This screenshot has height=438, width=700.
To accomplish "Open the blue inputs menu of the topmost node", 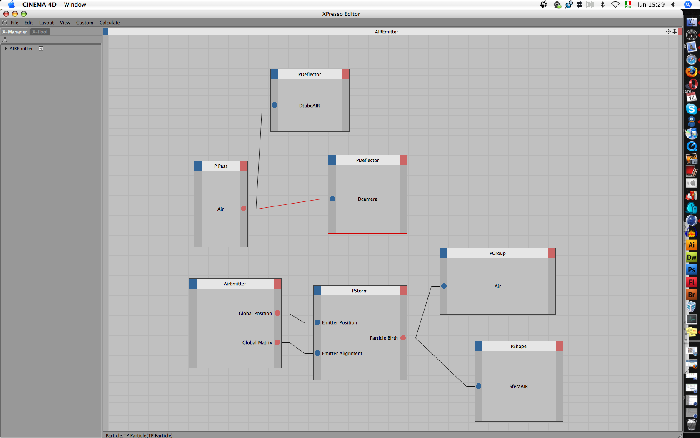I will click(x=274, y=74).
